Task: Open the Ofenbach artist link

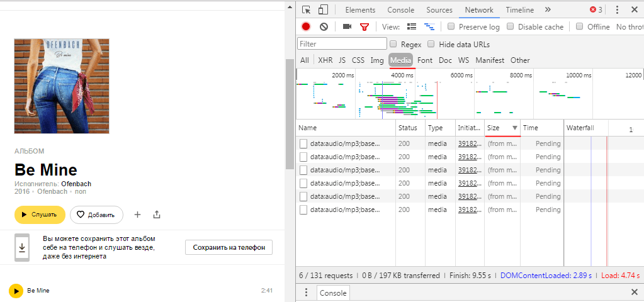Action: point(76,184)
